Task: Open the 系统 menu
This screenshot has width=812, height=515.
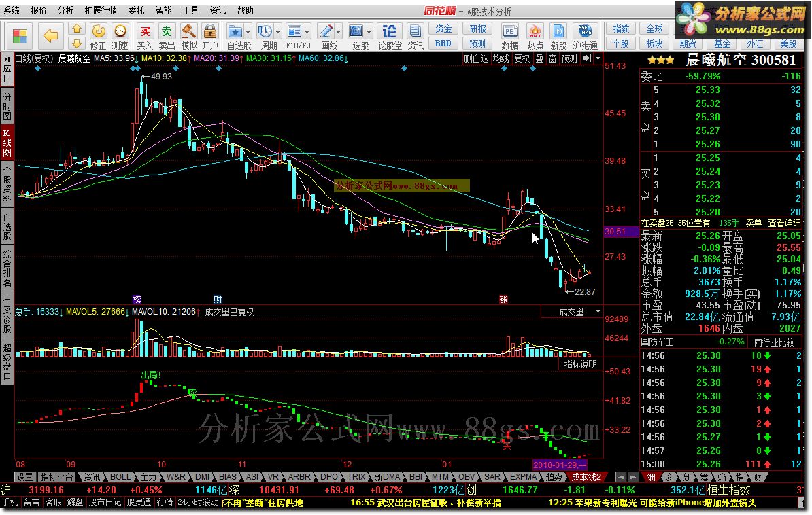Action: pyautogui.click(x=12, y=10)
